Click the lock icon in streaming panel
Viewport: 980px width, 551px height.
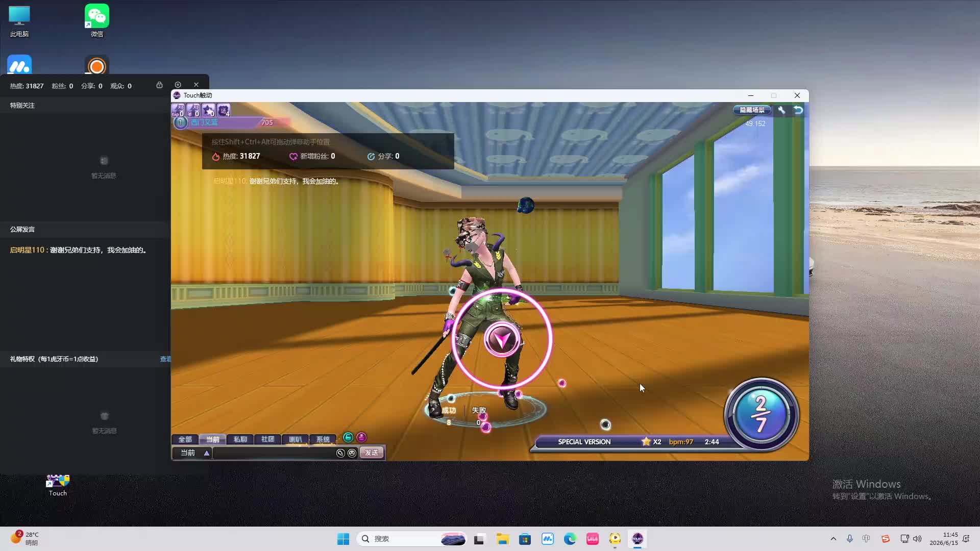point(159,85)
